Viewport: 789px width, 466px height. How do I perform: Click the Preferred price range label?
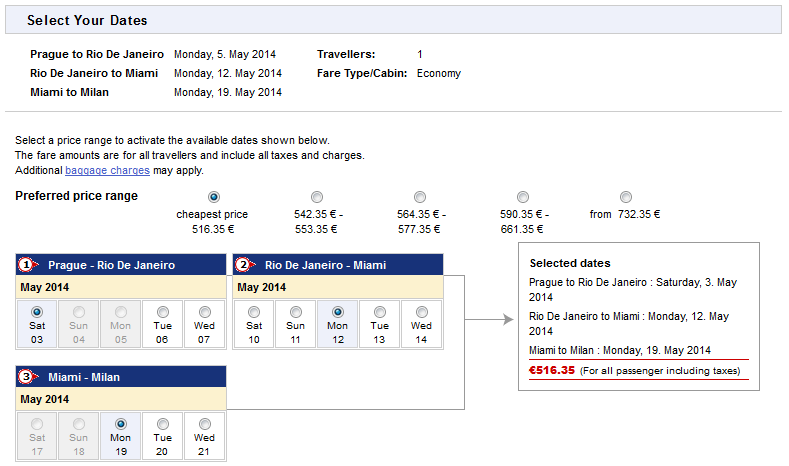click(x=76, y=196)
